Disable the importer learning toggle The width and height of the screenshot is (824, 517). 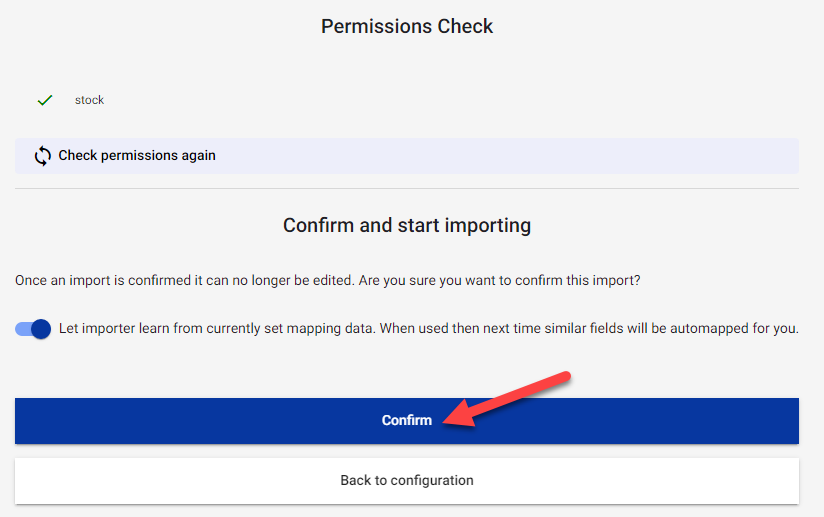click(34, 329)
